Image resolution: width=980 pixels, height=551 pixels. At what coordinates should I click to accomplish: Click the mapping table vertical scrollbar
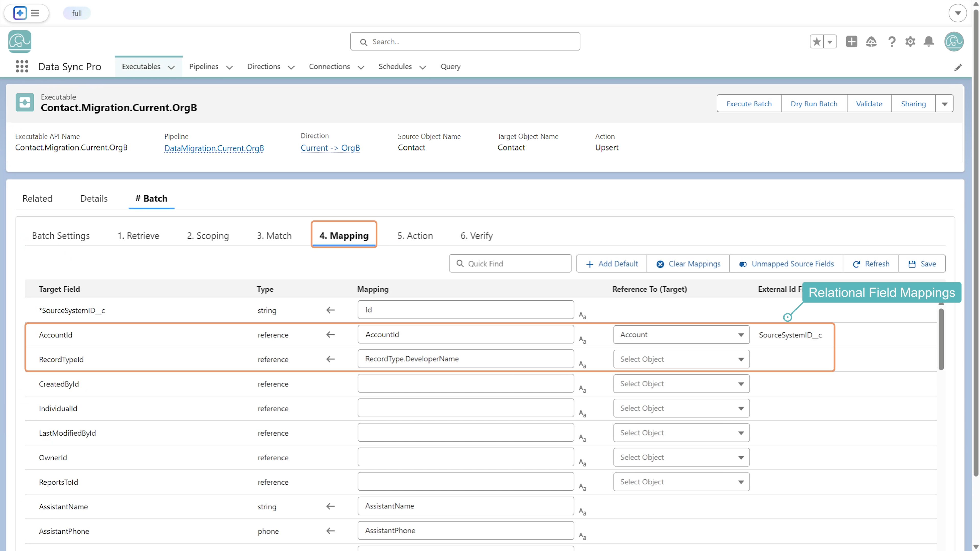(941, 339)
